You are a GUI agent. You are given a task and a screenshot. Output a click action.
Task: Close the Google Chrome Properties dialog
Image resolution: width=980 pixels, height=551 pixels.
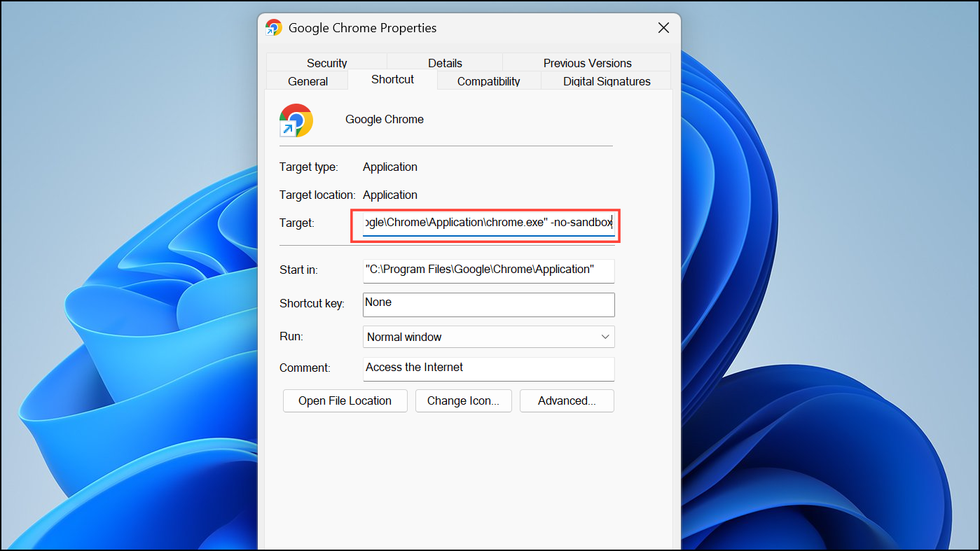[x=663, y=28]
